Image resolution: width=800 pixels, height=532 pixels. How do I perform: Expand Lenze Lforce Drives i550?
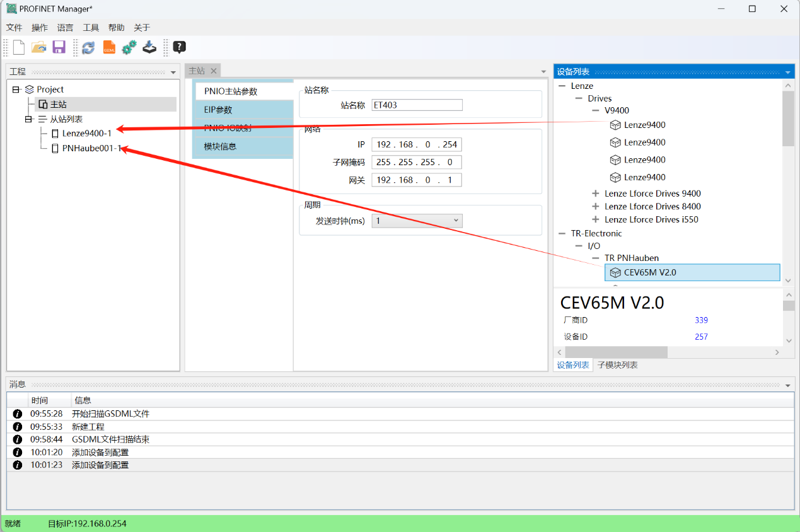[x=595, y=219]
